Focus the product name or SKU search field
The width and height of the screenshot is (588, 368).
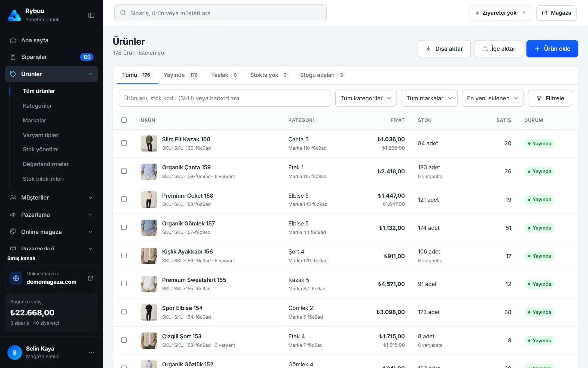225,98
